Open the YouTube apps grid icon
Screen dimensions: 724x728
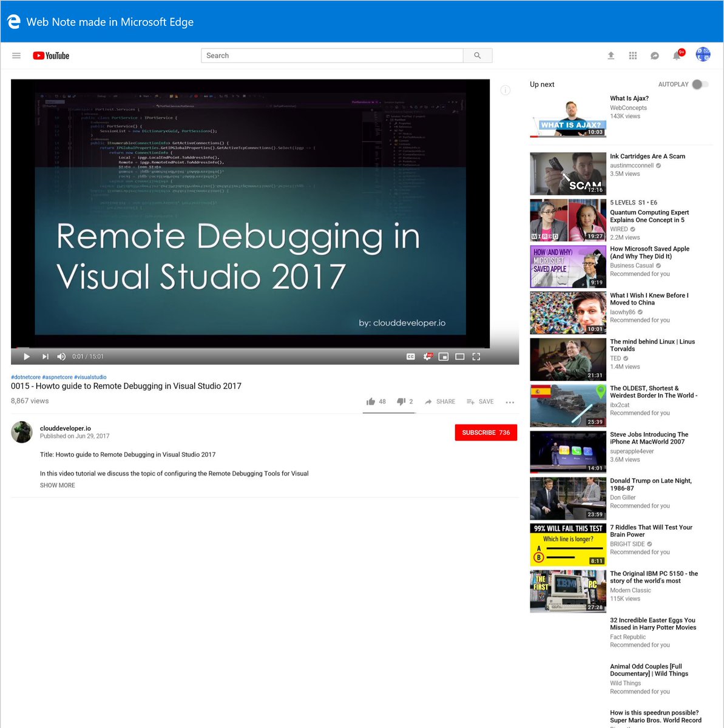tap(633, 56)
